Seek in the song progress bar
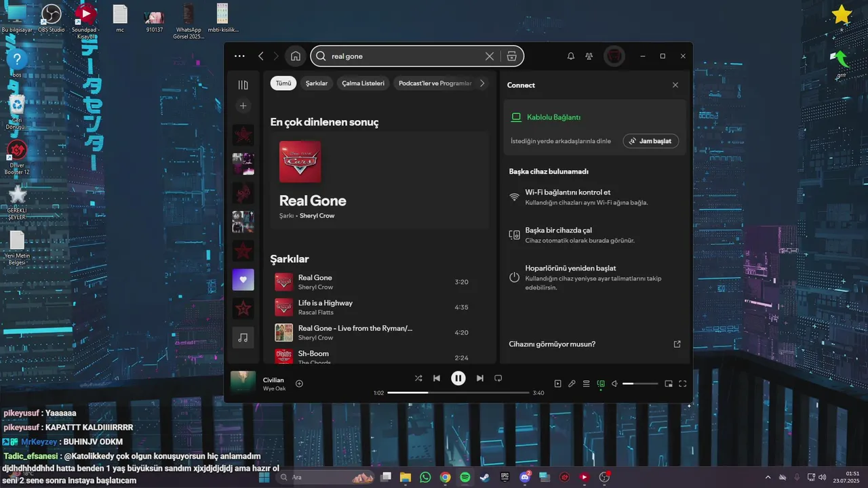The image size is (868, 488). pos(458,392)
